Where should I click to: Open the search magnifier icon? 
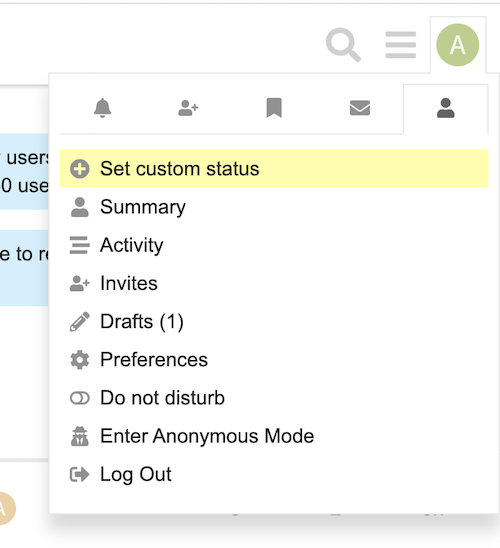(343, 45)
